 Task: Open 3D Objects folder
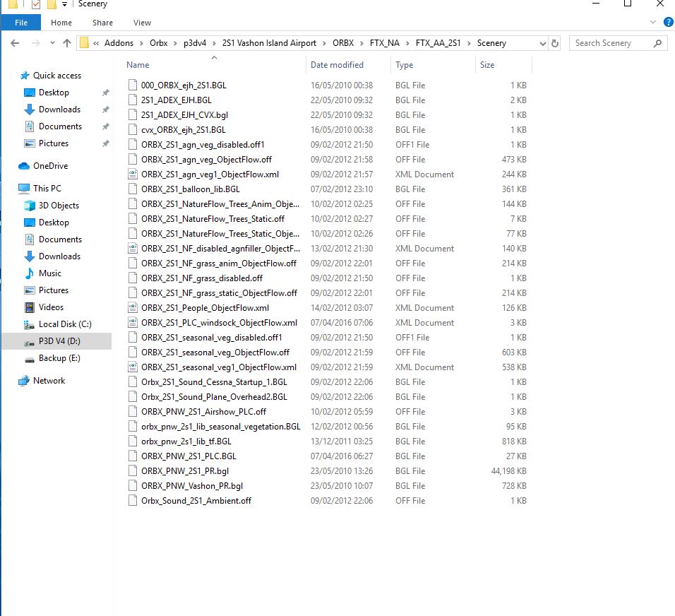pos(59,206)
